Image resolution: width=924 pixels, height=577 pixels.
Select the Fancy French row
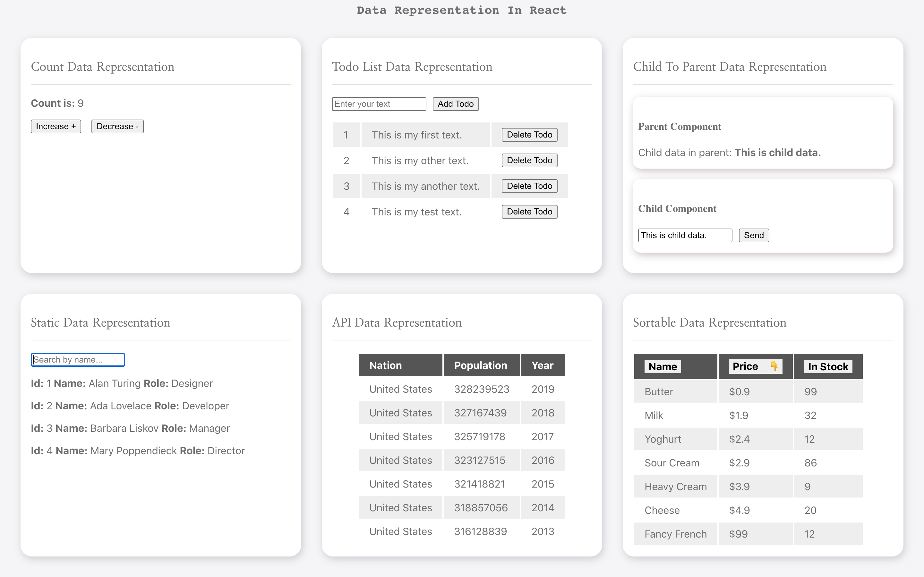coord(676,534)
